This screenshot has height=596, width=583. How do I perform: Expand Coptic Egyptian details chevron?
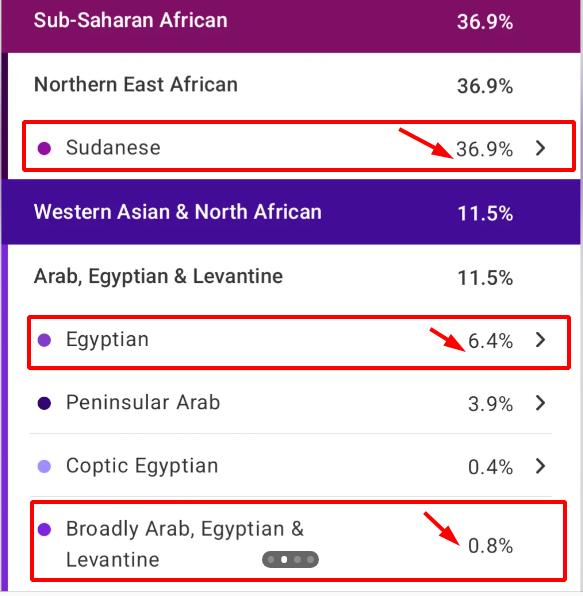coord(540,466)
